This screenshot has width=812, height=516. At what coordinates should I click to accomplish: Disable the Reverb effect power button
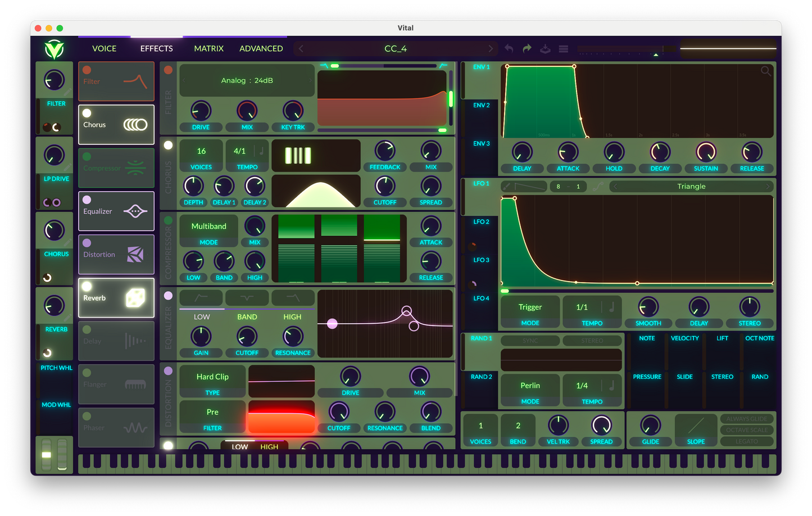[87, 287]
